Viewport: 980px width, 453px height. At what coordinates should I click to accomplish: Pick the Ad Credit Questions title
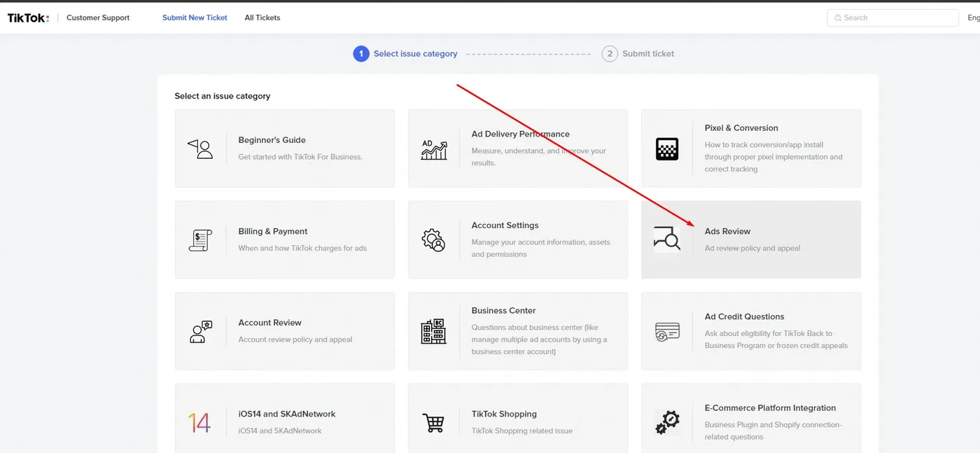pyautogui.click(x=744, y=316)
